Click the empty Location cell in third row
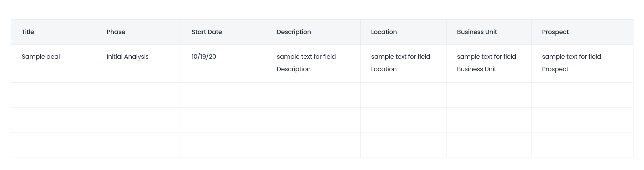This screenshot has height=170, width=644. pos(403,120)
